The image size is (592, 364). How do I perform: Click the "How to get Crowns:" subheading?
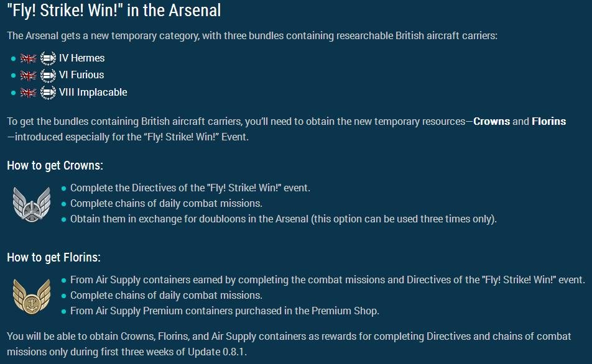click(x=55, y=165)
